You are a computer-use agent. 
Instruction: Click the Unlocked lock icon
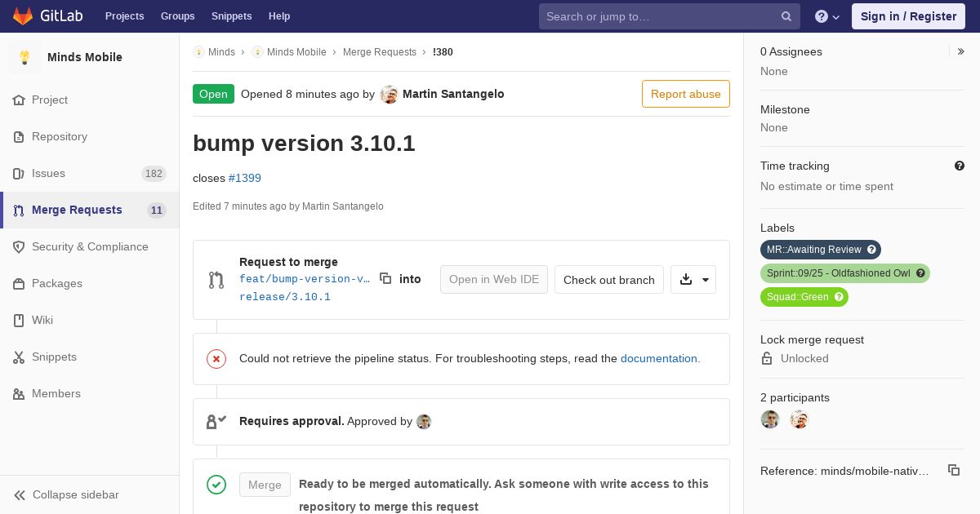coord(767,359)
